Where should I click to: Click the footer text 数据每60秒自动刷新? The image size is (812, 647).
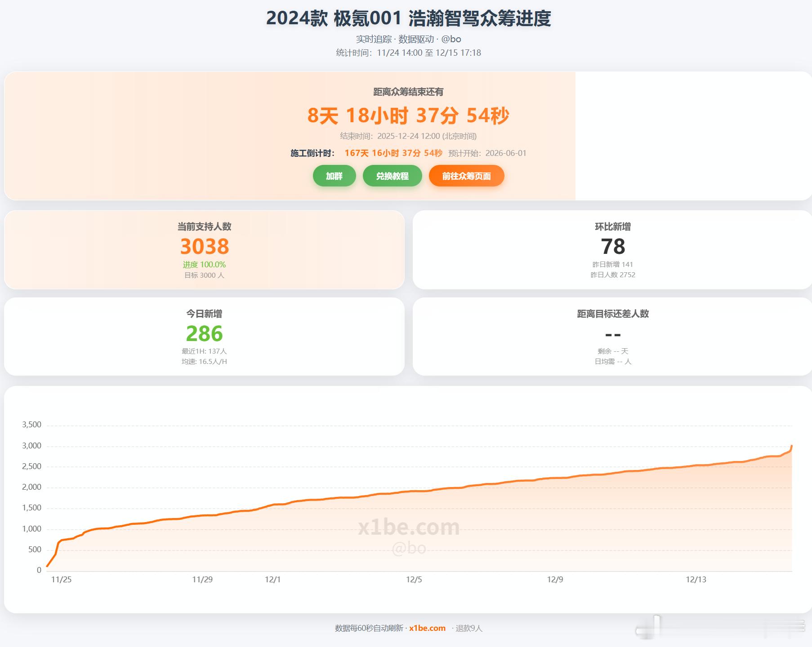369,628
